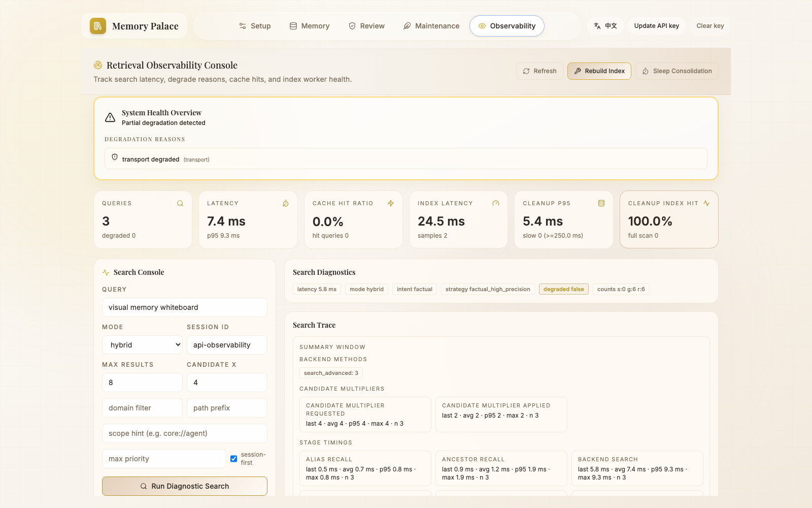Click the pulse icon beside Search Console heading
Viewport: 812px width, 508px height.
point(106,272)
